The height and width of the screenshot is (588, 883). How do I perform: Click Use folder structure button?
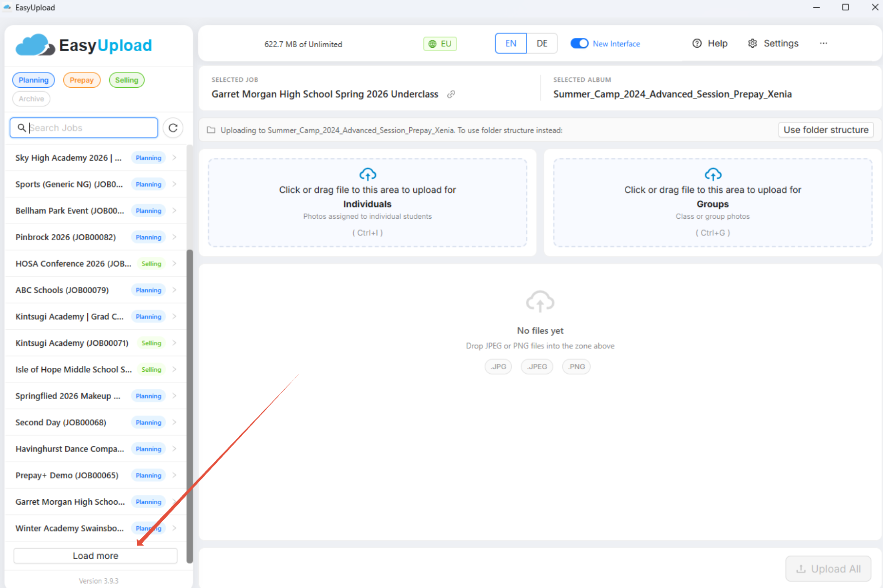[x=826, y=130]
